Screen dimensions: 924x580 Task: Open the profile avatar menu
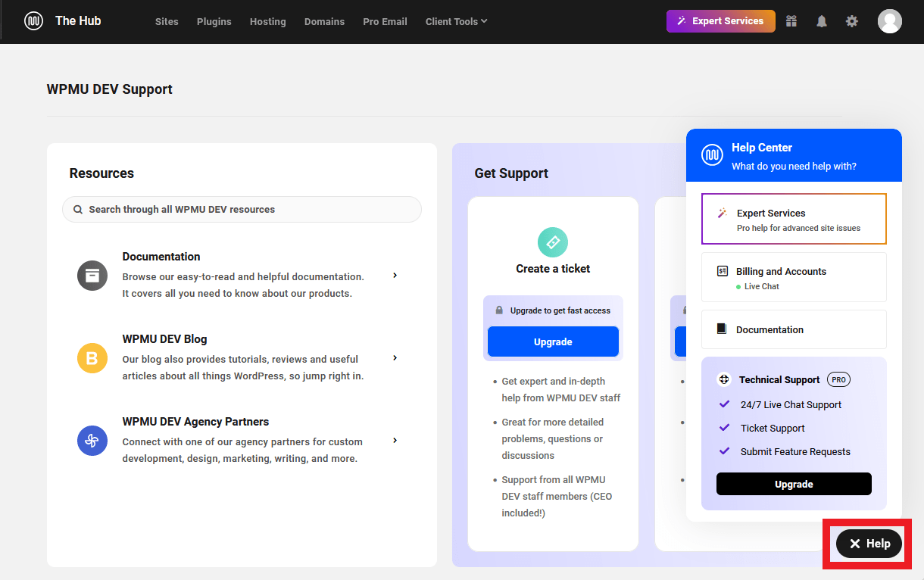(x=890, y=20)
